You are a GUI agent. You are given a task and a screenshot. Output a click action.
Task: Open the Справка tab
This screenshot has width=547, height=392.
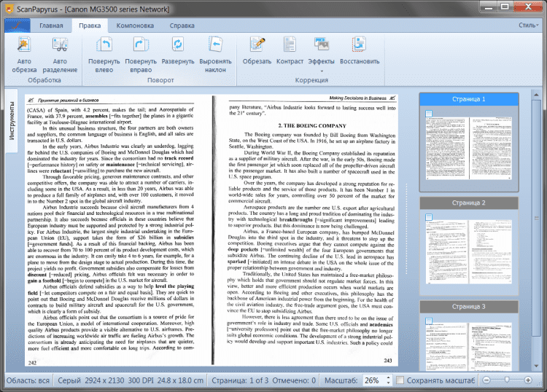182,26
